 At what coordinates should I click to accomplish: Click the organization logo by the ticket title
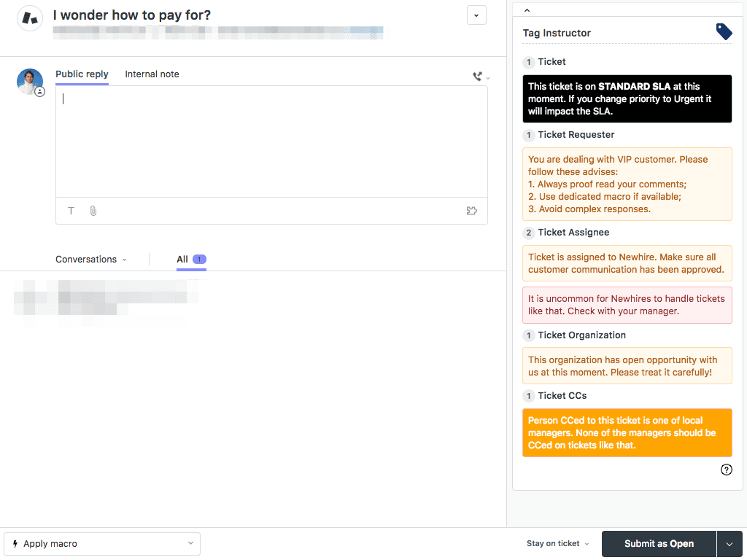(30, 19)
